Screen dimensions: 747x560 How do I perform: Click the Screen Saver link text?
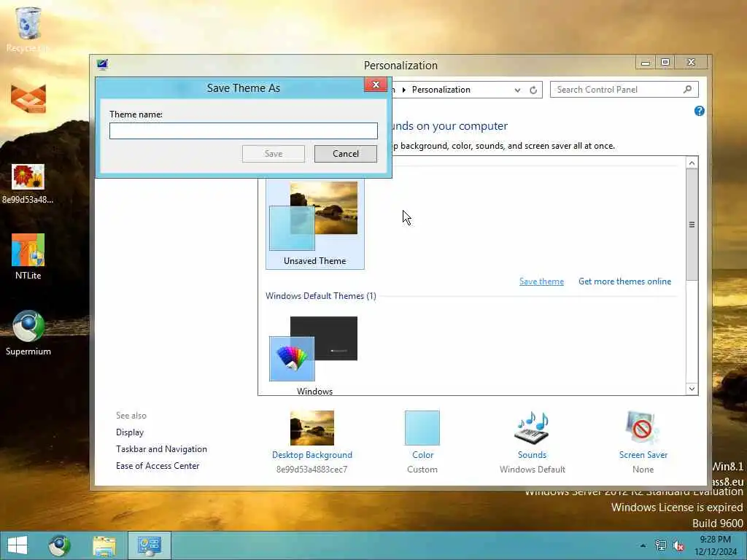643,455
